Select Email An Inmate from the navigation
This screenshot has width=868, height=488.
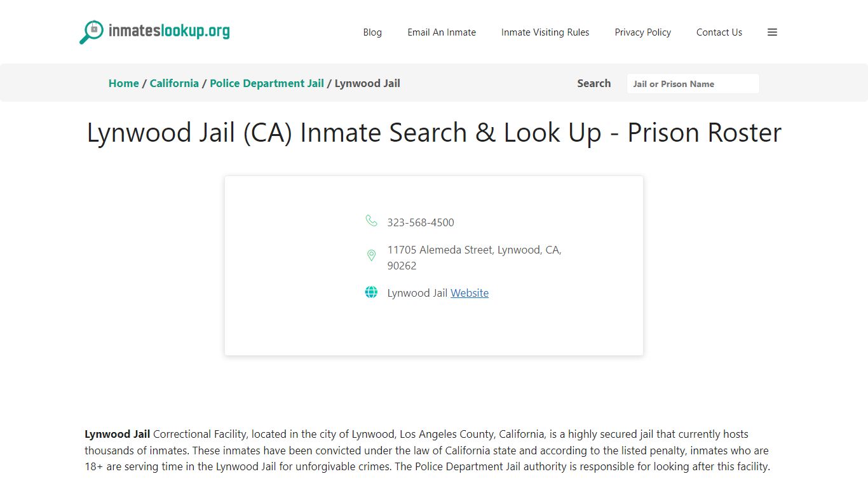point(442,32)
